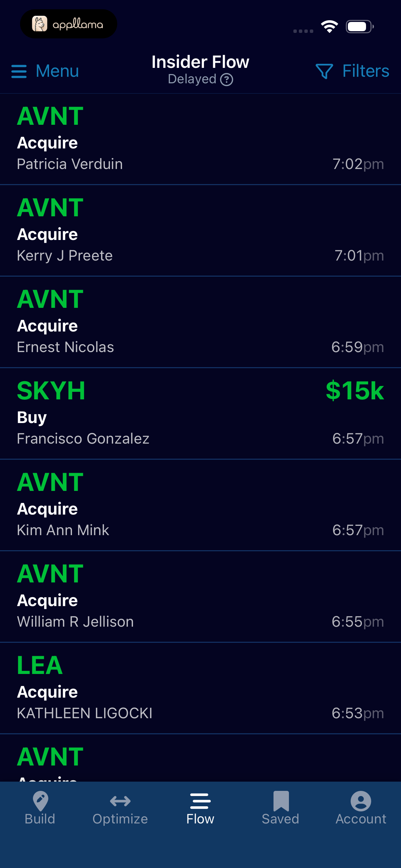This screenshot has height=868, width=401.
Task: Select the Kerry J Preete transaction
Action: click(200, 231)
